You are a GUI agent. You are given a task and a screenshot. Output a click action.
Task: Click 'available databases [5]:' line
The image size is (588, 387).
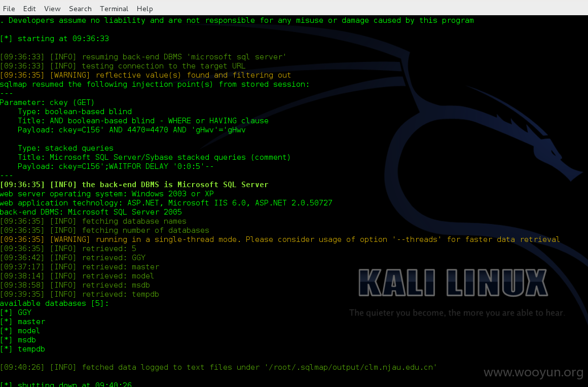54,303
